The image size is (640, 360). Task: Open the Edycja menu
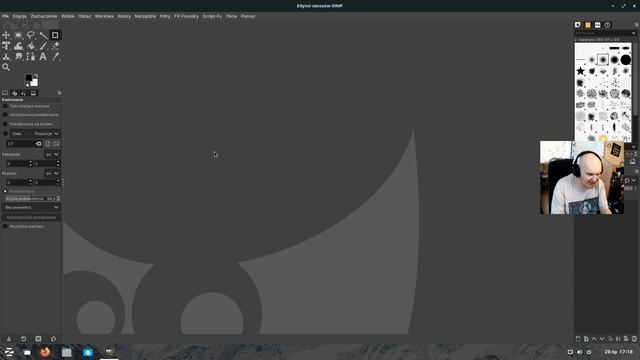click(x=20, y=16)
